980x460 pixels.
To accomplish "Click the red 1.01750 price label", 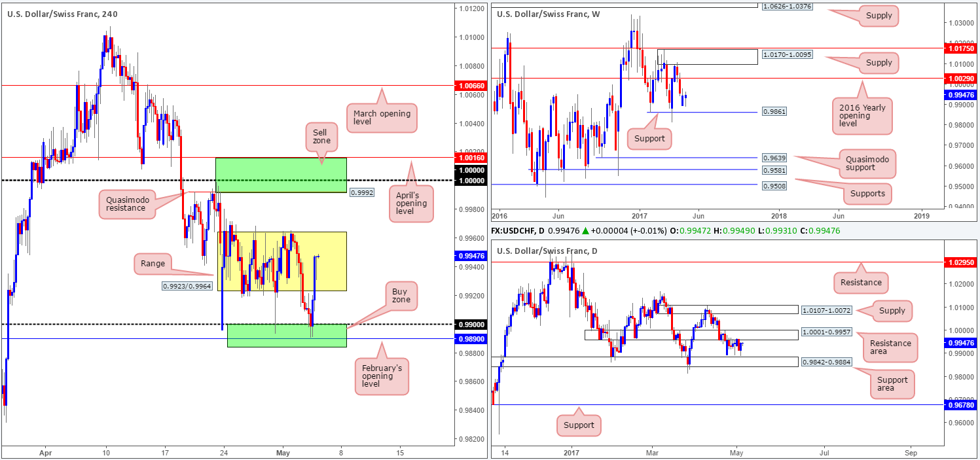I will 960,48.
